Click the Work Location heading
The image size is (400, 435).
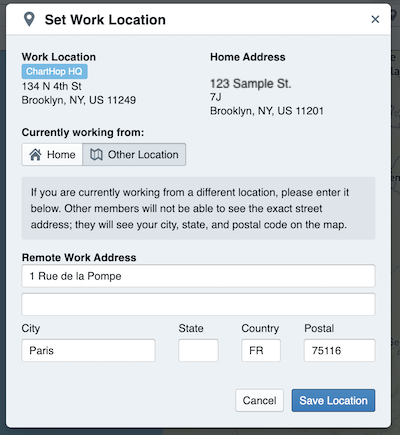[59, 57]
